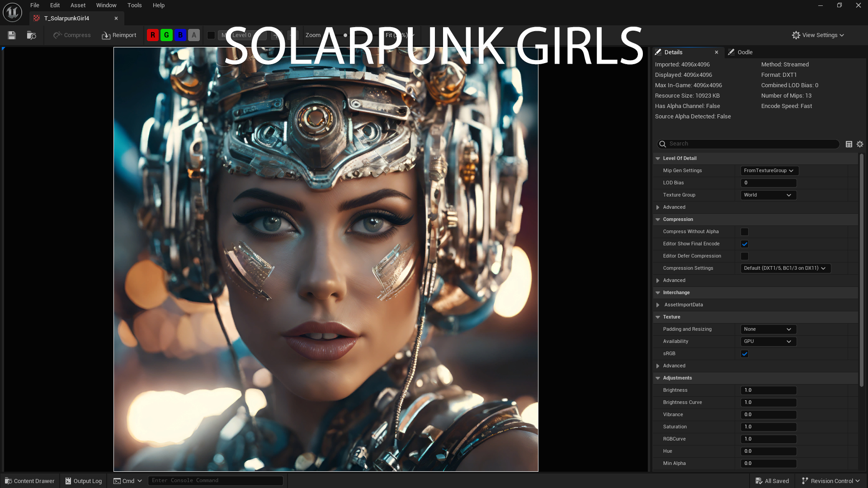The image size is (868, 488).
Task: Collapse the Interchange section
Action: coord(658,293)
